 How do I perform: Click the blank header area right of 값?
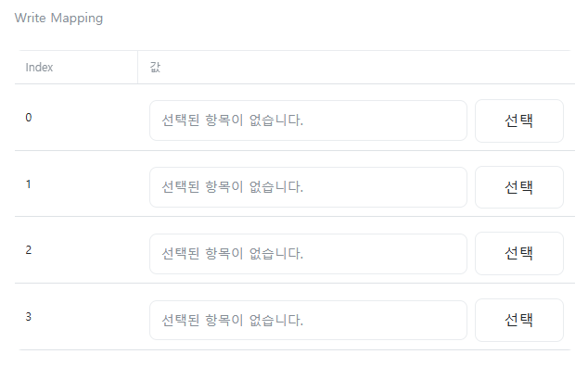tap(367, 67)
